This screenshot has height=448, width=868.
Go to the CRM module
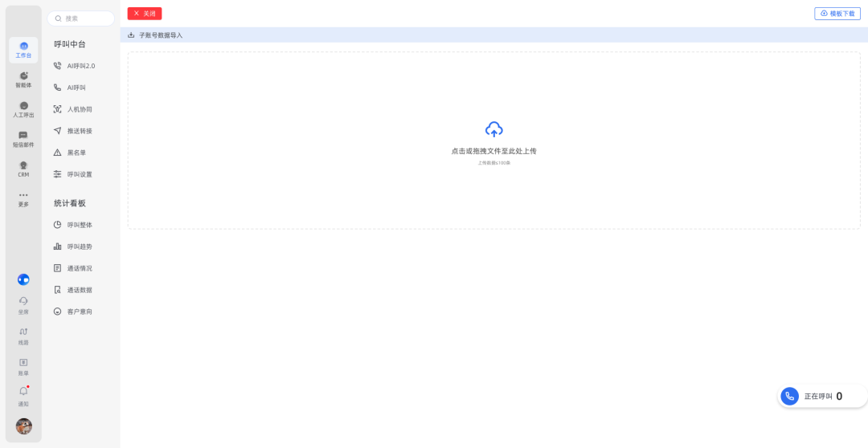23,169
